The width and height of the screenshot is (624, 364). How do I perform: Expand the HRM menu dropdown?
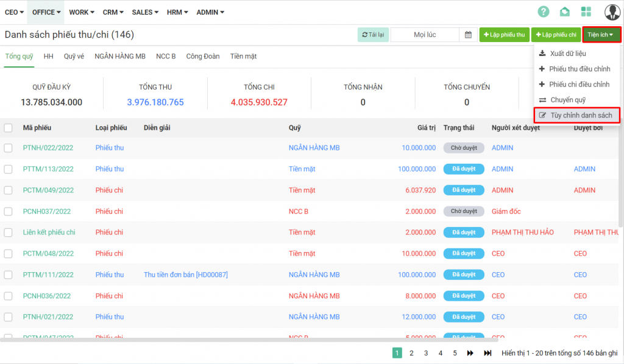pos(177,12)
